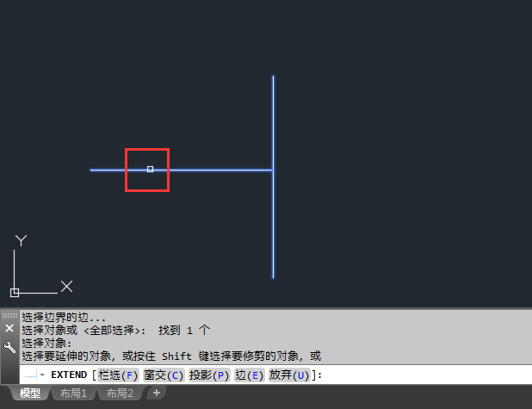
Task: Switch to the 模型 tab
Action: [30, 393]
